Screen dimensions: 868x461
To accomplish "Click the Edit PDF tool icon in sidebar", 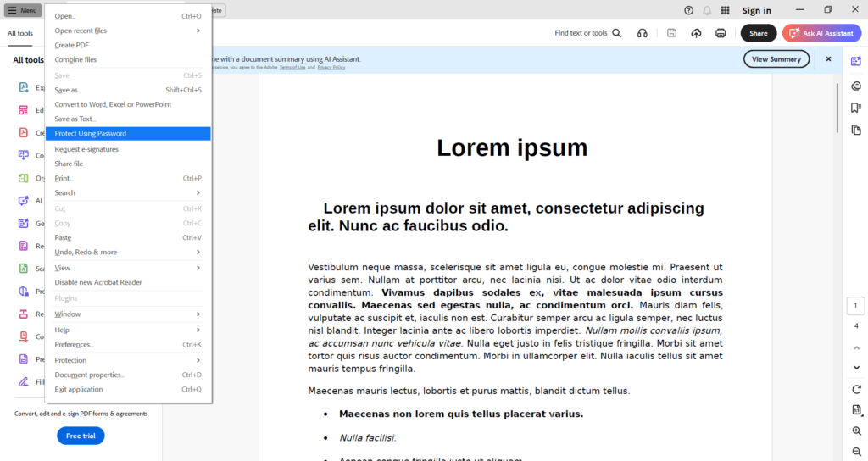I will (x=23, y=110).
